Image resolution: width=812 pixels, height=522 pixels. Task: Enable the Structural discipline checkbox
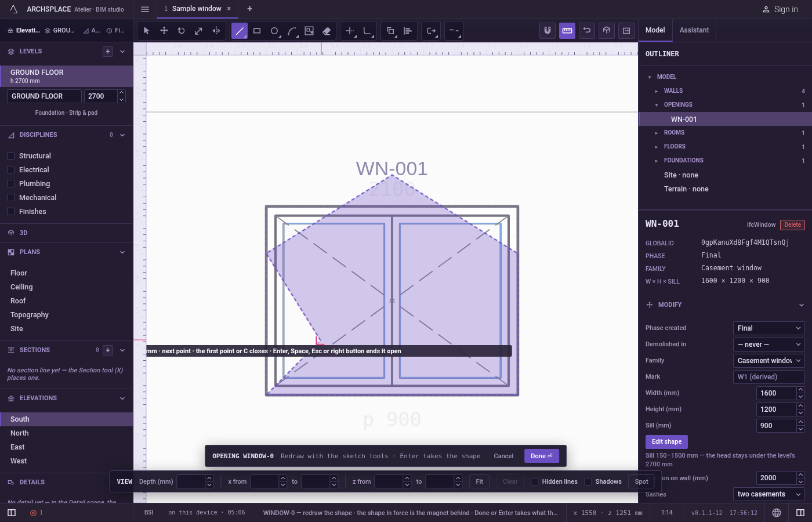coord(10,156)
